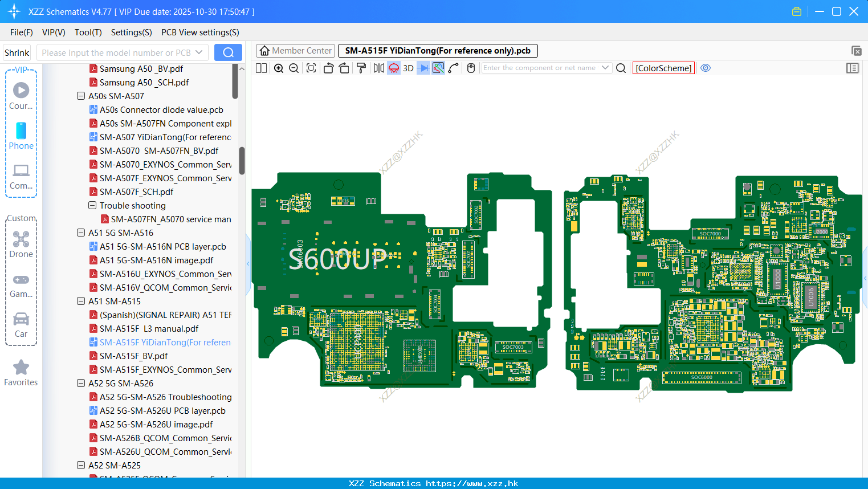Click the tree scroll-up arrow

point(242,68)
